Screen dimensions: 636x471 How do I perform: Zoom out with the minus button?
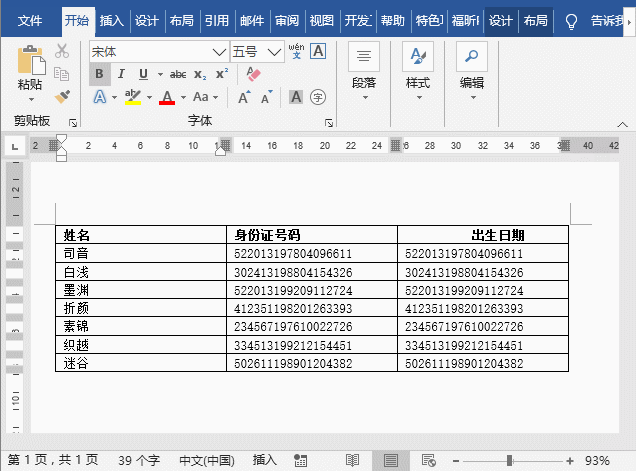456,461
